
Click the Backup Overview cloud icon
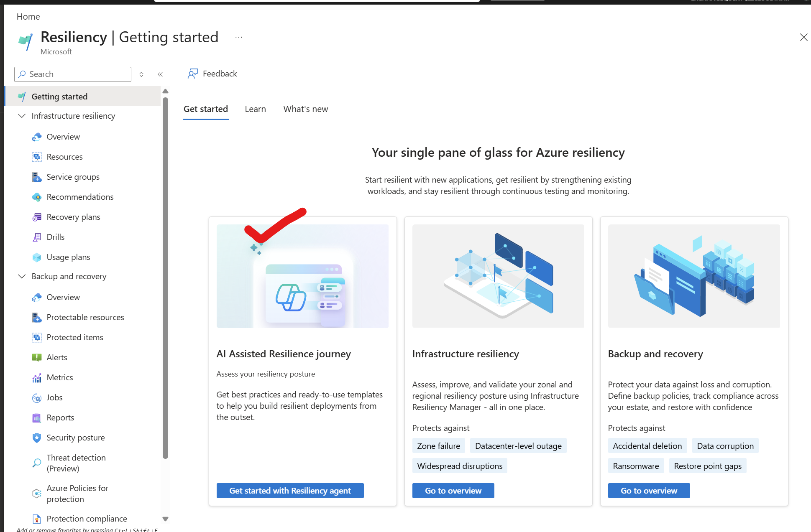click(37, 297)
